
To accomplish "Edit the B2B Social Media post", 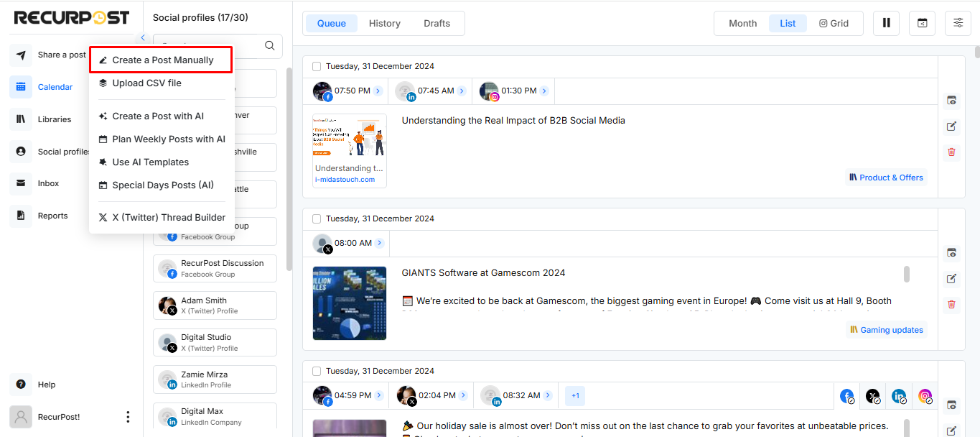I will coord(951,126).
